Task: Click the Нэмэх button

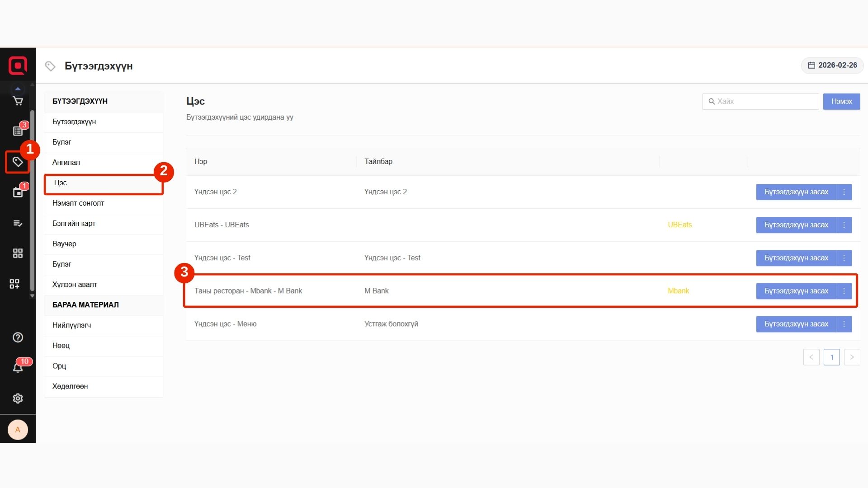Action: [841, 101]
